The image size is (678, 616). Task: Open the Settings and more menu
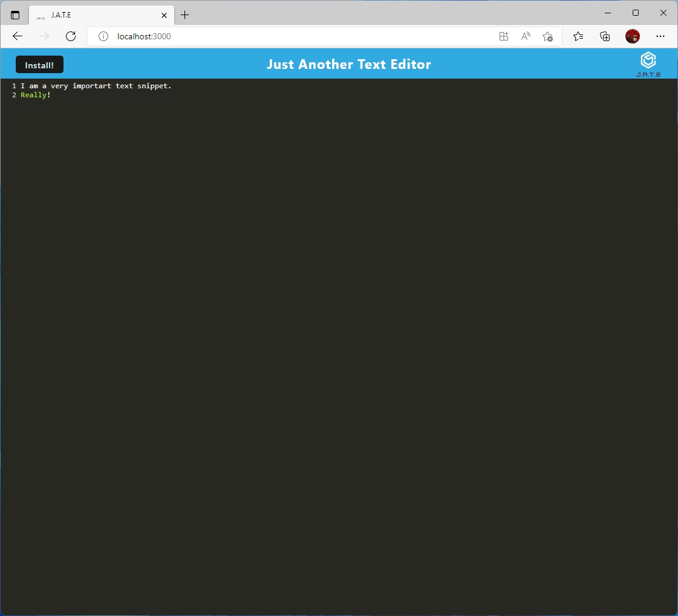pos(660,36)
